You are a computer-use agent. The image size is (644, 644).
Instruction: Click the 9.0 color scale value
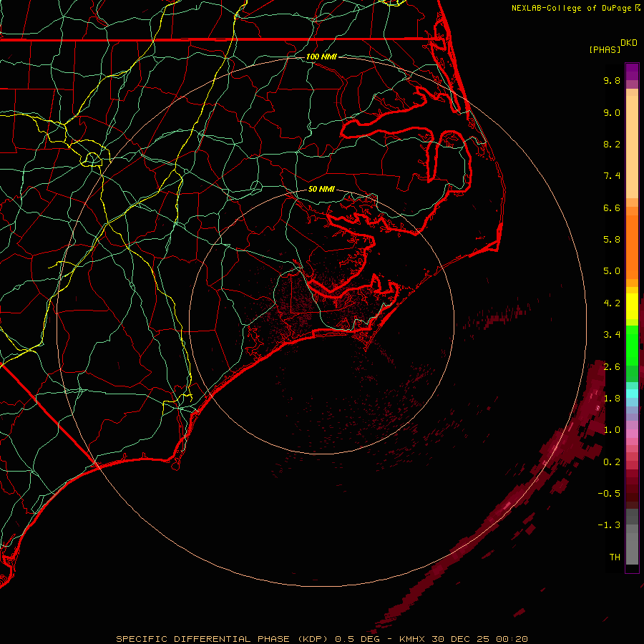612,112
